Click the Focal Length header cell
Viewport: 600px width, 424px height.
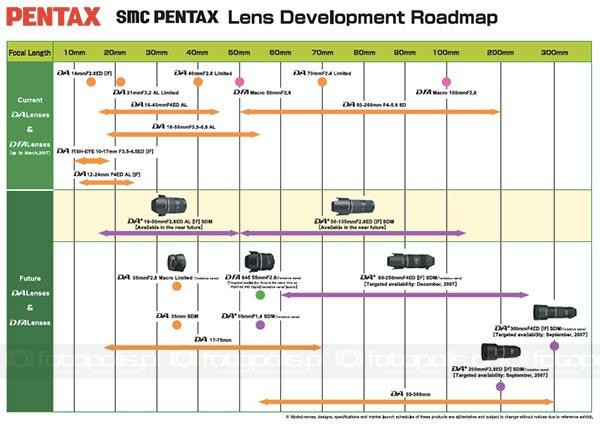30,52
